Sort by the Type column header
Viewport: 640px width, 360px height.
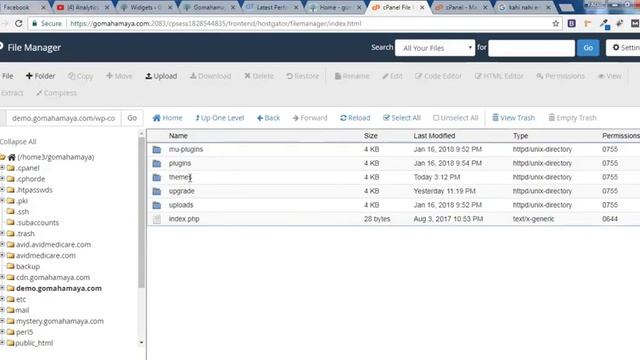point(520,136)
